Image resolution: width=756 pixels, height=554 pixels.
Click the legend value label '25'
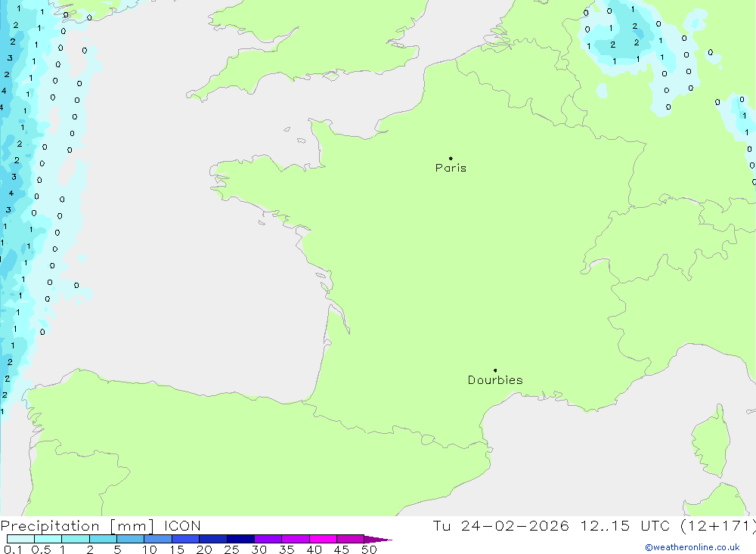tap(231, 549)
